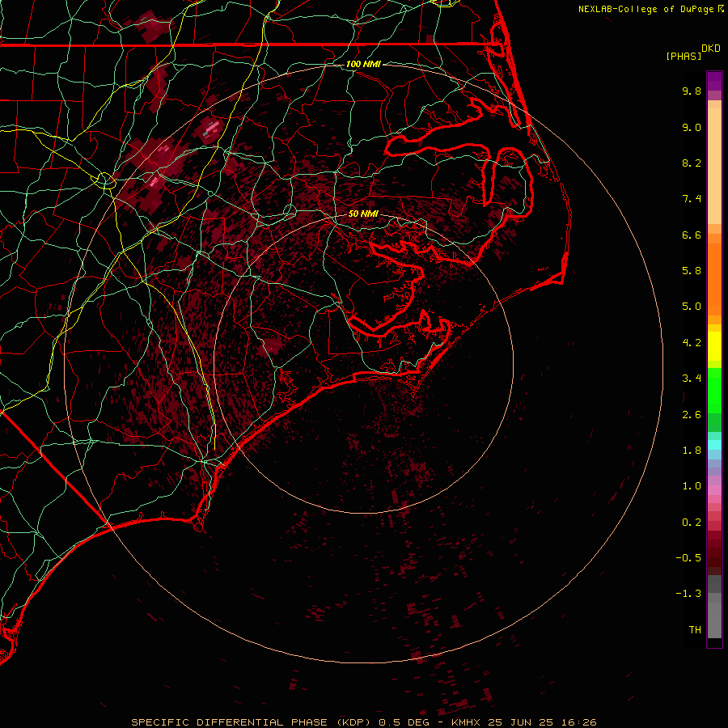Click the peach color band near 8.2
The image size is (728, 728).
pos(714,166)
